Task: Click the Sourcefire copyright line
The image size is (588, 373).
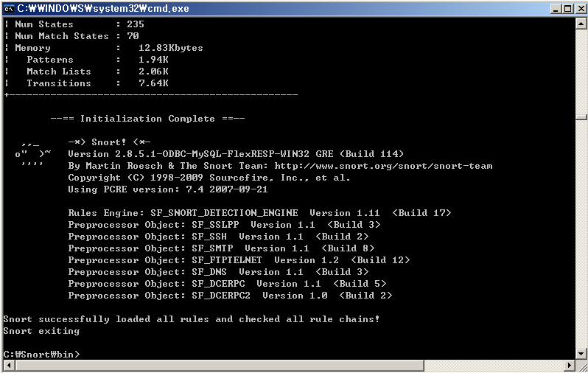Action: coord(209,178)
